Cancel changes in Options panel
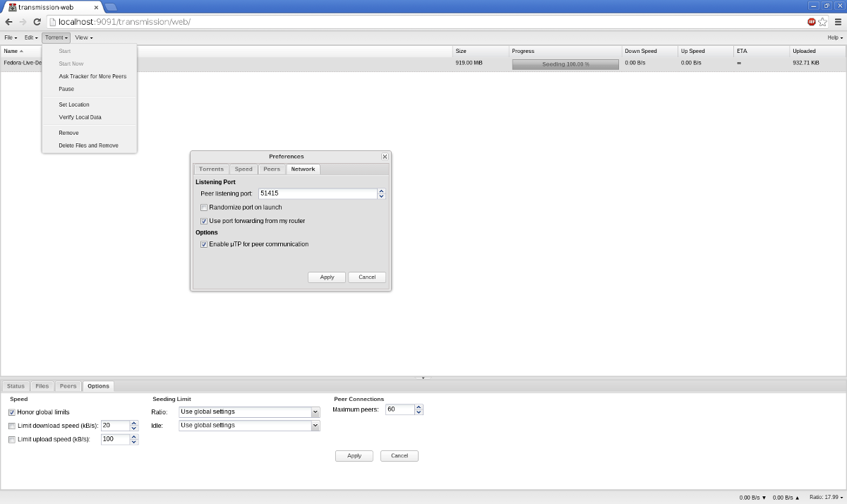The height and width of the screenshot is (504, 847). [400, 456]
